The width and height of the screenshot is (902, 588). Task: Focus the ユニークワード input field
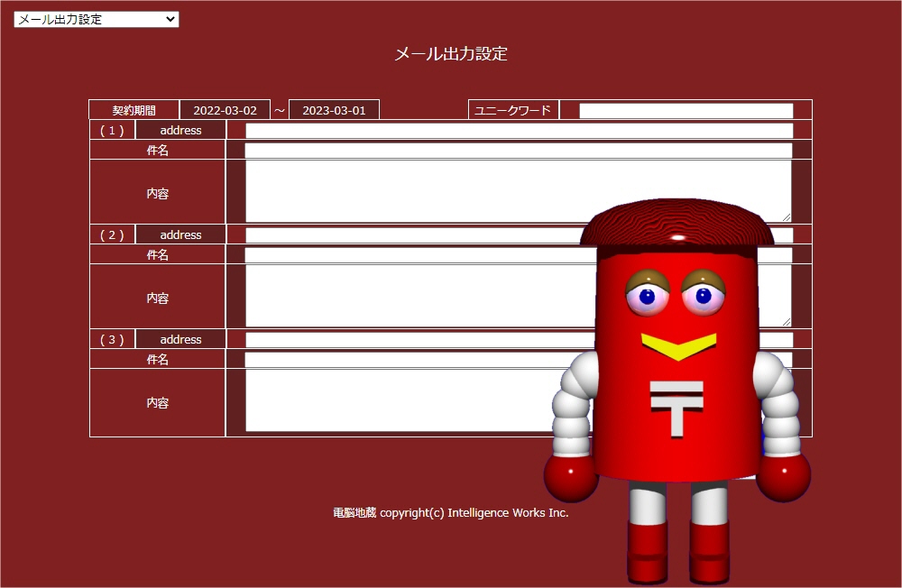click(686, 110)
